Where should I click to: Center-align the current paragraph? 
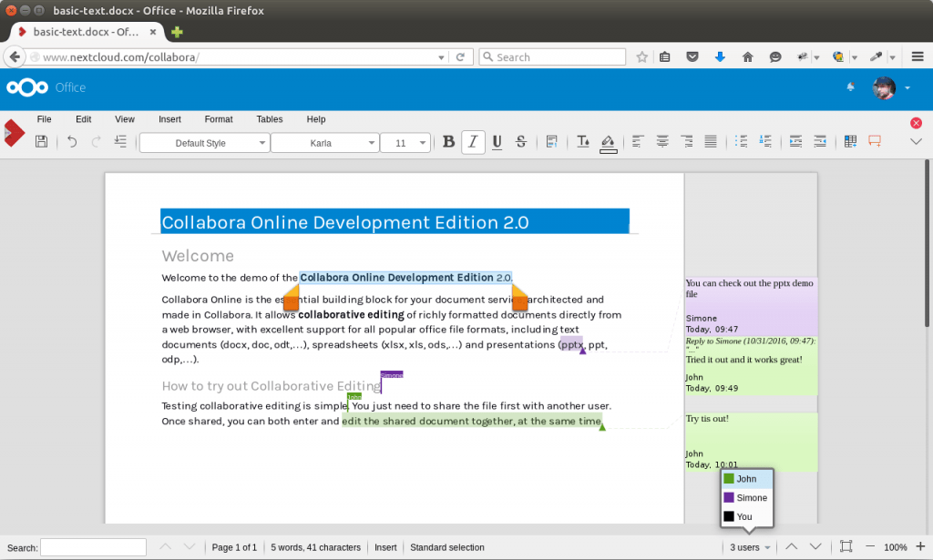coord(662,141)
